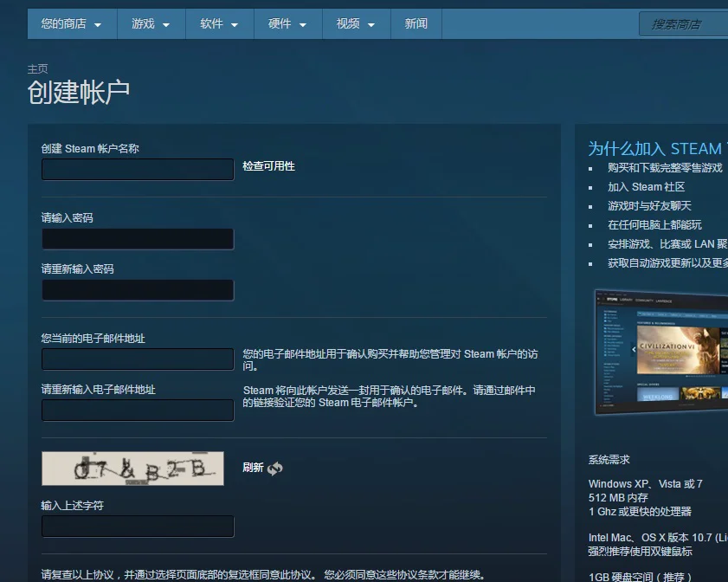
Task: Click the text 在任何电脑上都能玩
Action: [654, 225]
